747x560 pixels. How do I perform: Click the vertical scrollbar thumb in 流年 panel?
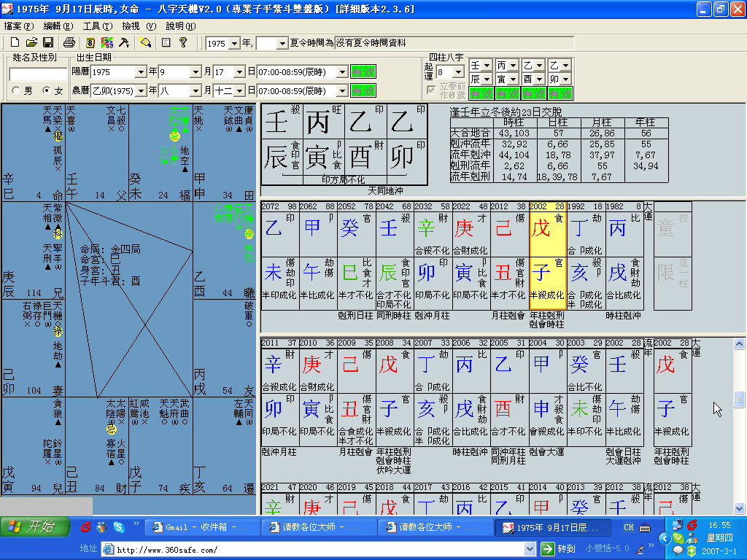coord(739,399)
